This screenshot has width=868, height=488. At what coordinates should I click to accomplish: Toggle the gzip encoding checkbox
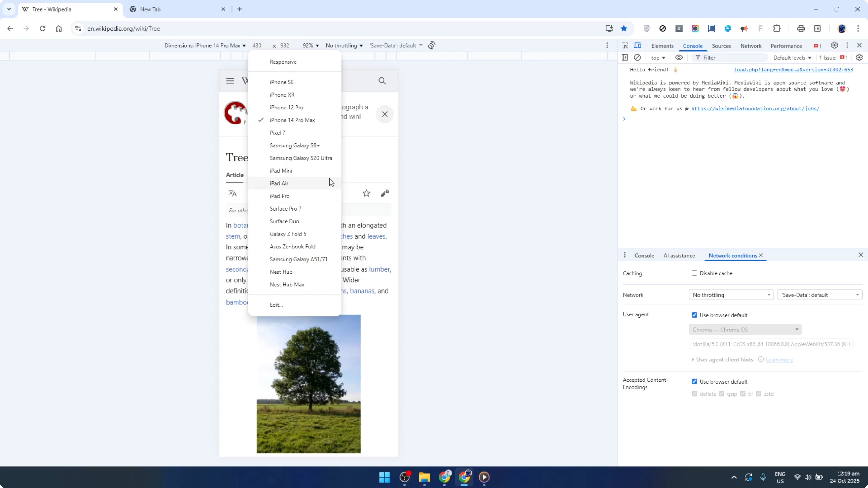pos(722,394)
